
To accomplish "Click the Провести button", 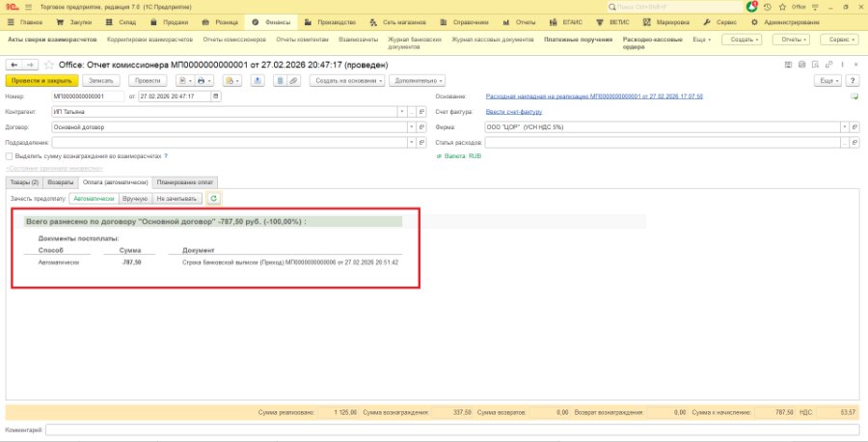I will (x=148, y=81).
